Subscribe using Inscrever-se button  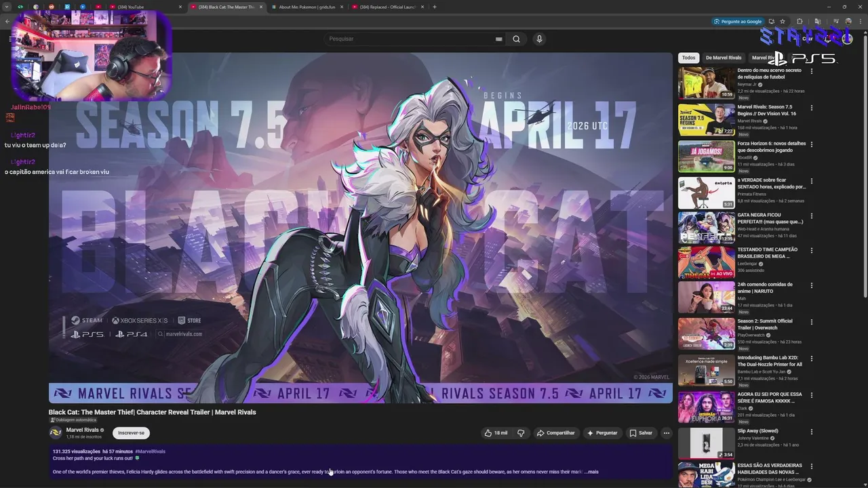[131, 432]
